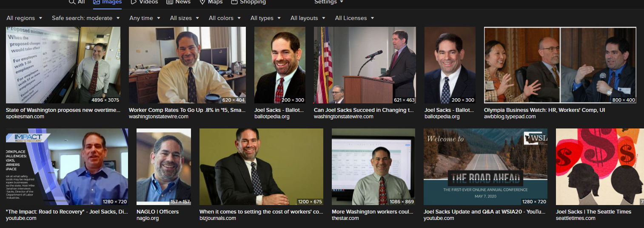Select the Images tab
The width and height of the screenshot is (644, 228).
click(107, 2)
